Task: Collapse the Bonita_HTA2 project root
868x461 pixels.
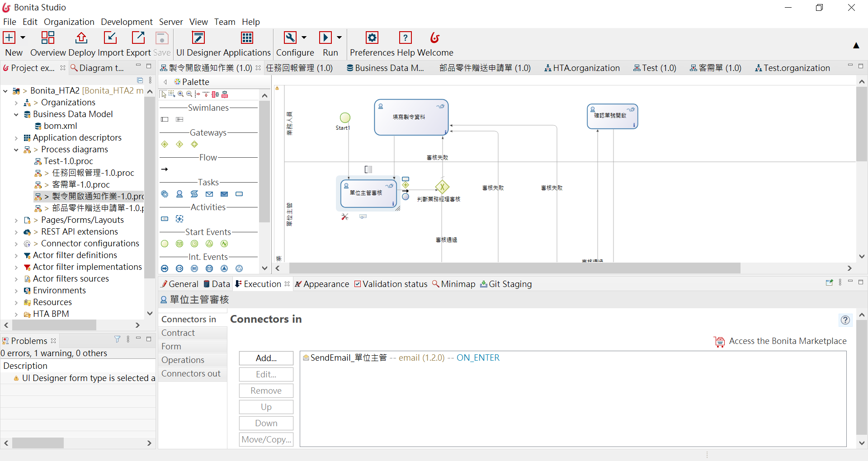Action: [5, 91]
